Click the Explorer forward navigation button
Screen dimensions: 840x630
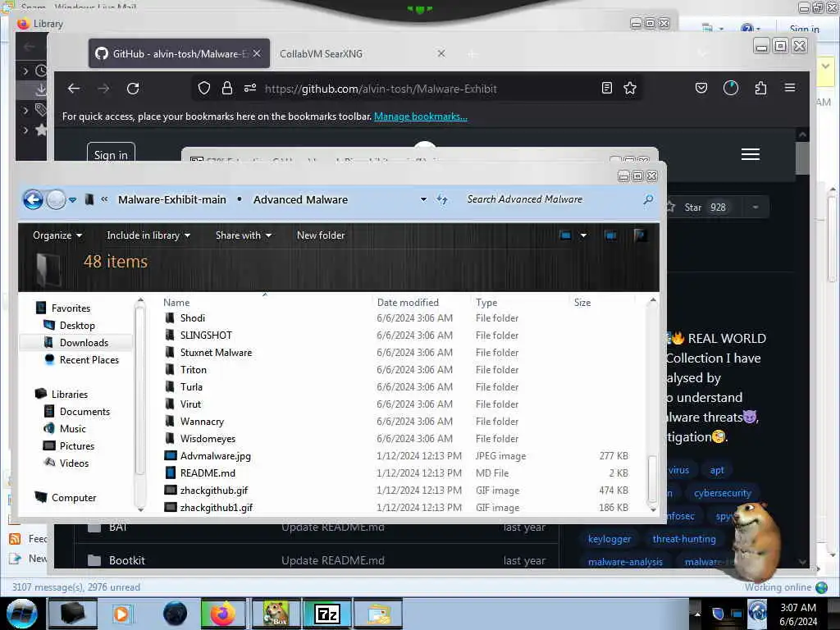[56, 200]
